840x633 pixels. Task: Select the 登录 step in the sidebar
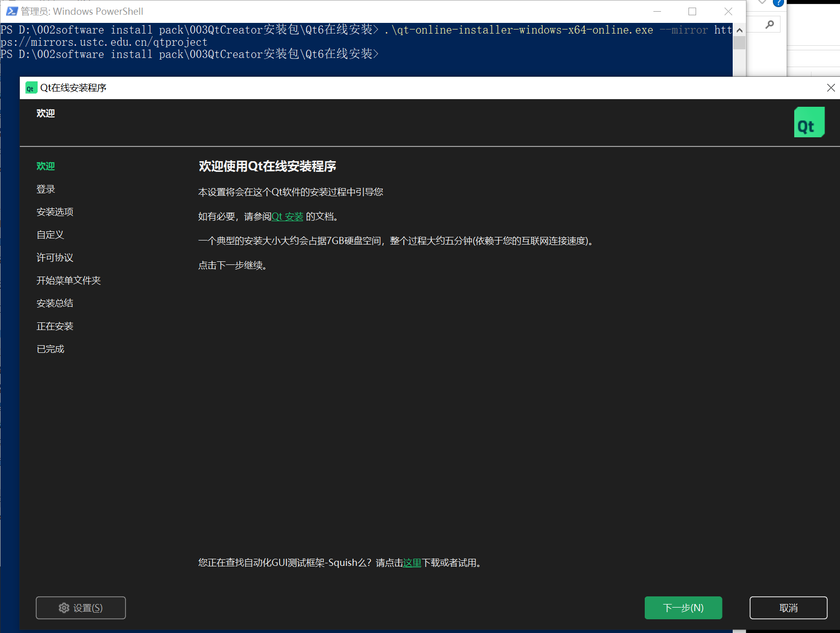coord(46,189)
